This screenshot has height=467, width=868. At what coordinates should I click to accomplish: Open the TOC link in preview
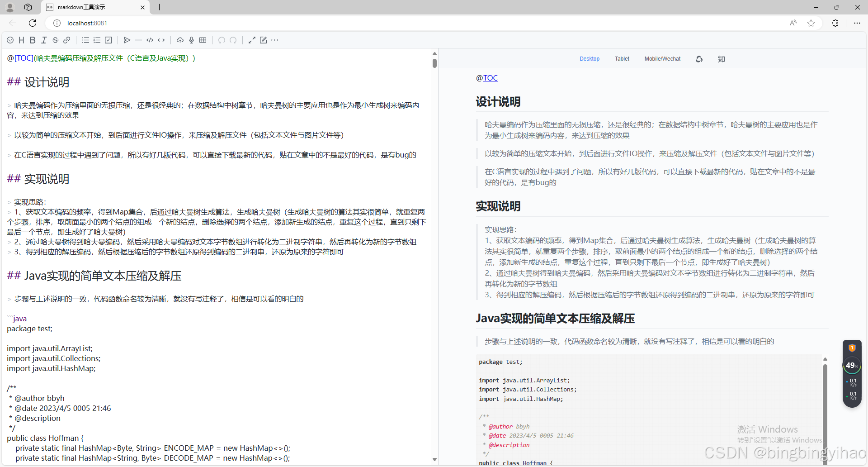coord(491,78)
